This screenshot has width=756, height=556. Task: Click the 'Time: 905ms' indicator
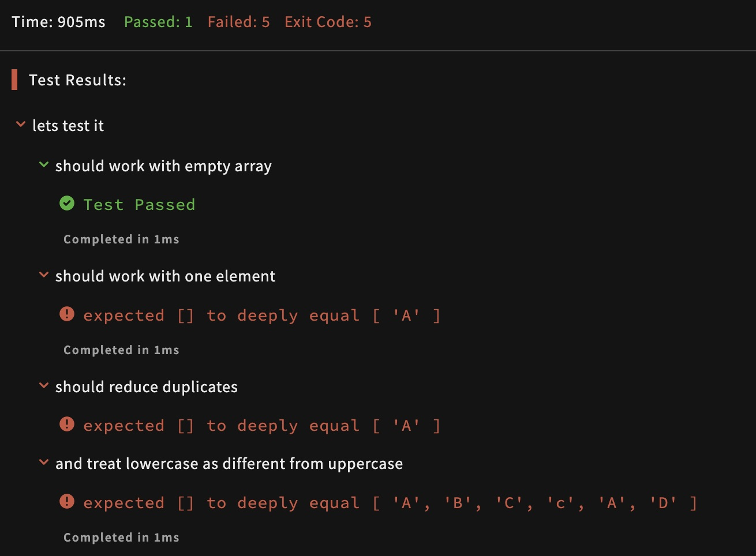[58, 22]
